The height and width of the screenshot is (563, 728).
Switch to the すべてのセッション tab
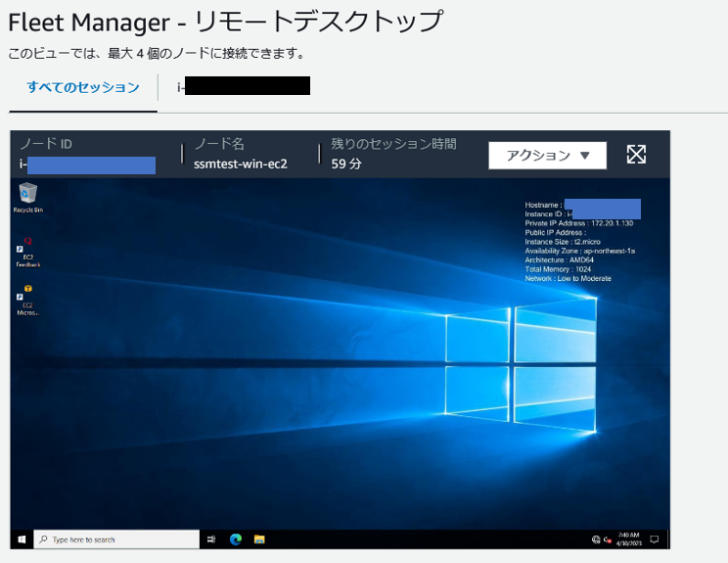tap(83, 87)
